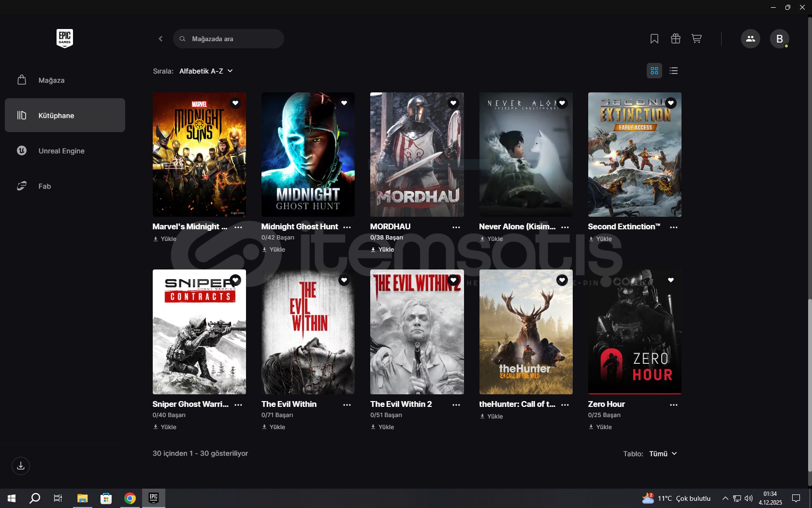
Task: Click the Epic Games logo
Action: [65, 38]
